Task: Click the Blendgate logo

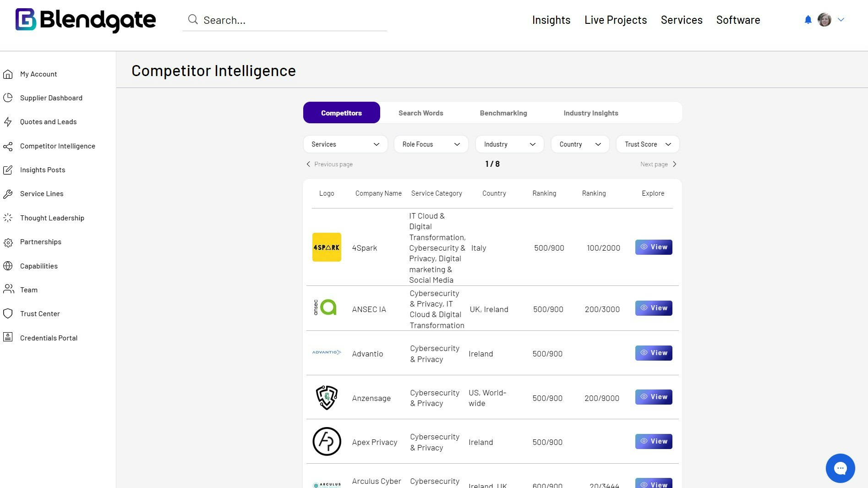Action: (86, 20)
